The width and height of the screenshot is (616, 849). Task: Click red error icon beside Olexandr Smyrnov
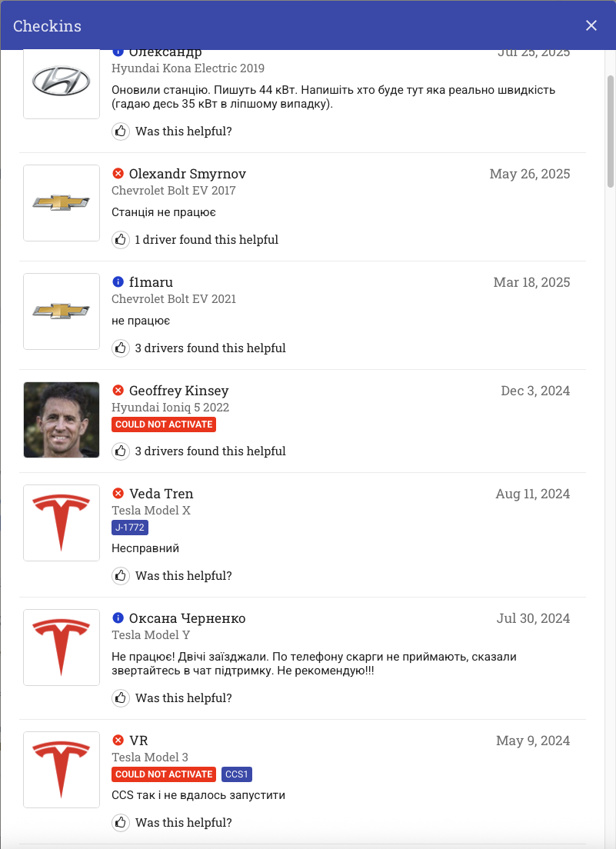pos(118,174)
